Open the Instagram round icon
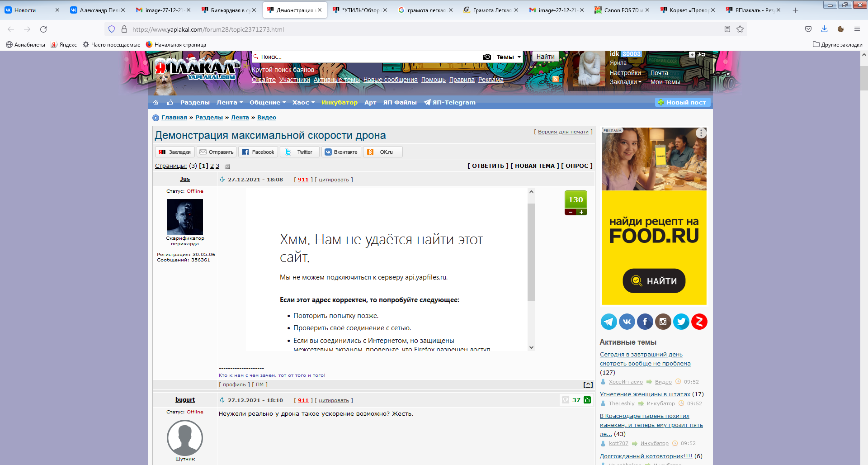868x465 pixels. point(663,322)
